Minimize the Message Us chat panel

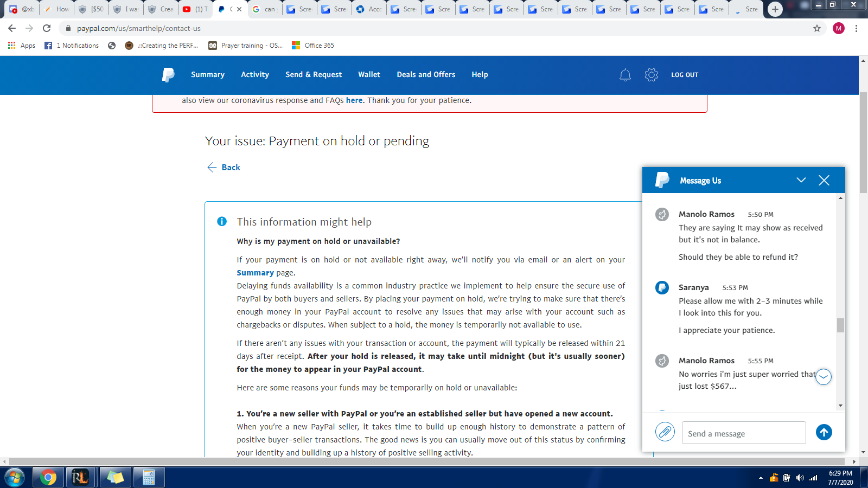point(801,180)
